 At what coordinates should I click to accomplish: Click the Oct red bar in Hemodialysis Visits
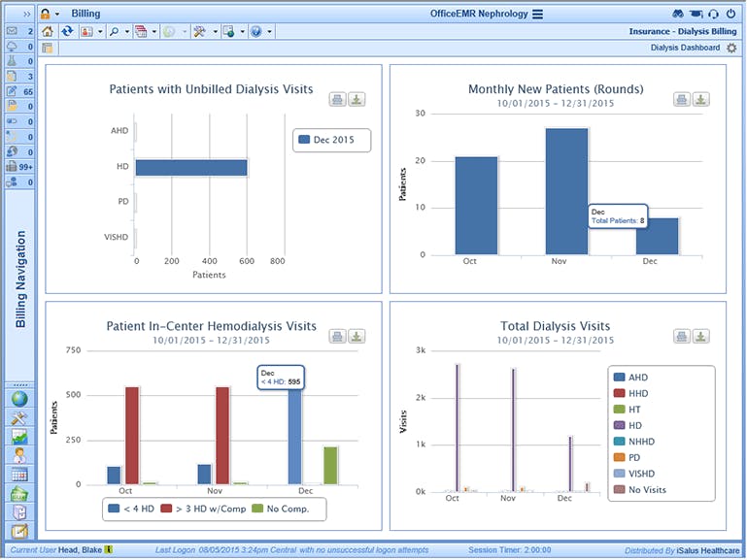pos(132,436)
